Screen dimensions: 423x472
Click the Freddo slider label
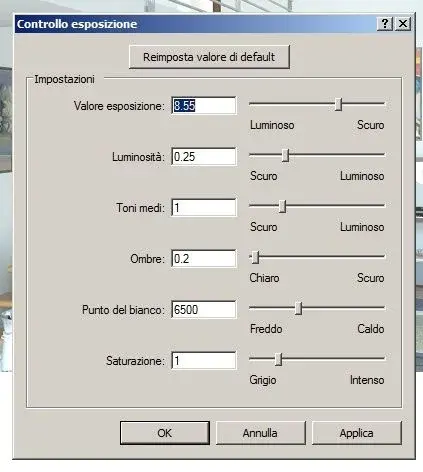[x=266, y=329]
